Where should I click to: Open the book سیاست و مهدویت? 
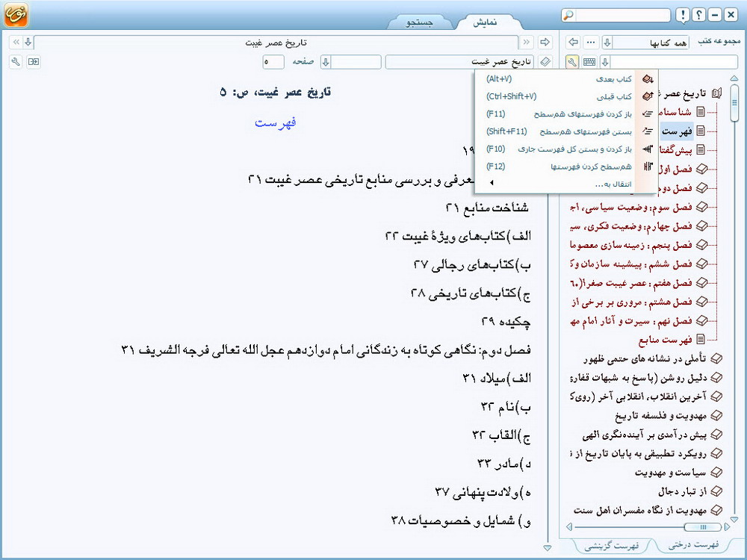click(x=671, y=473)
